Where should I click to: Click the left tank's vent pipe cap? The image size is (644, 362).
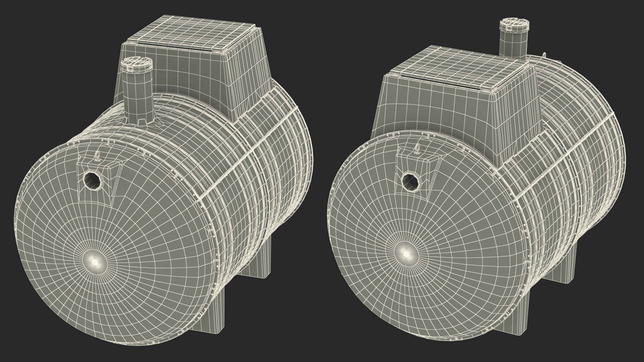click(137, 63)
